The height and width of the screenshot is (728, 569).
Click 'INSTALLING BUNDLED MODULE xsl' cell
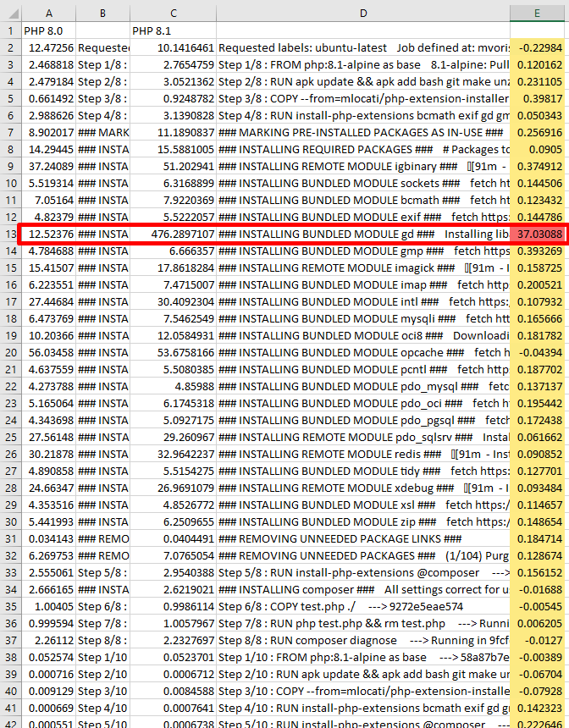(x=363, y=505)
